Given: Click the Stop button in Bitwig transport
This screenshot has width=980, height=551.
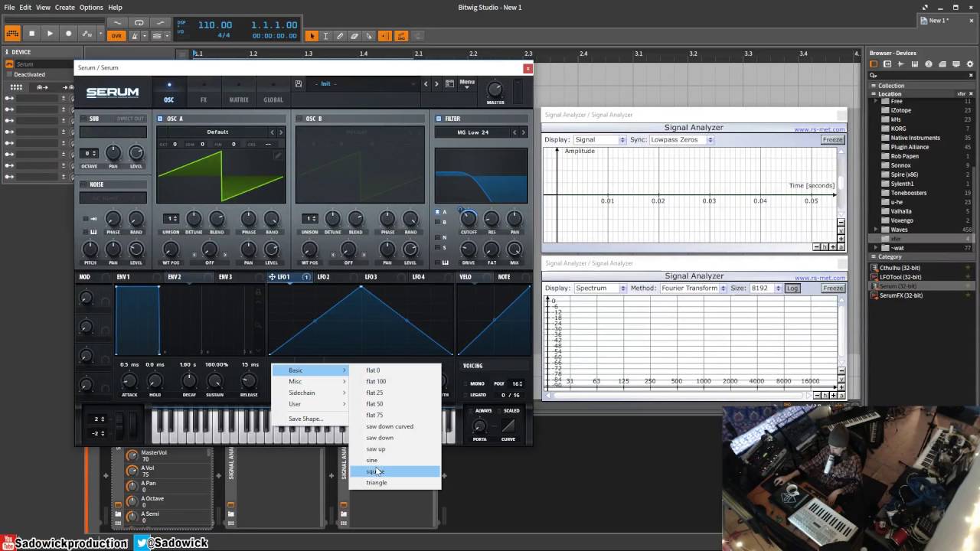Looking at the screenshot, I should click(x=31, y=34).
